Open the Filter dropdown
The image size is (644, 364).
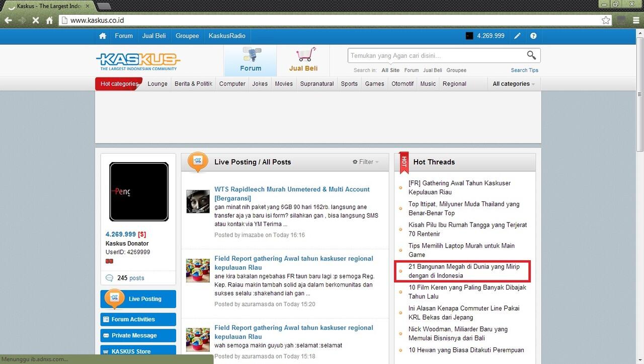[366, 162]
